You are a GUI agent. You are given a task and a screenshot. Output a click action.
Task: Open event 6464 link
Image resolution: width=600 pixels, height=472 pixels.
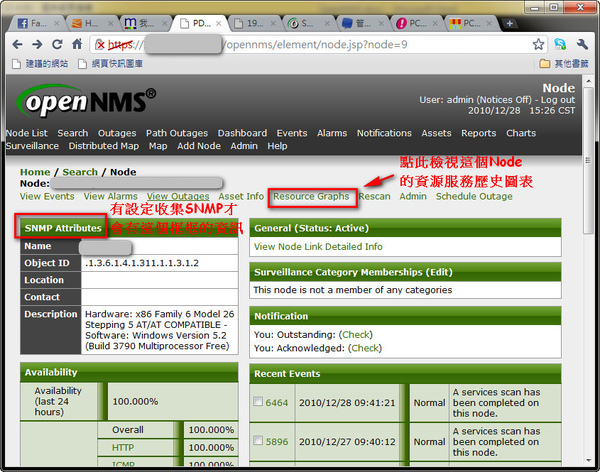pos(277,403)
